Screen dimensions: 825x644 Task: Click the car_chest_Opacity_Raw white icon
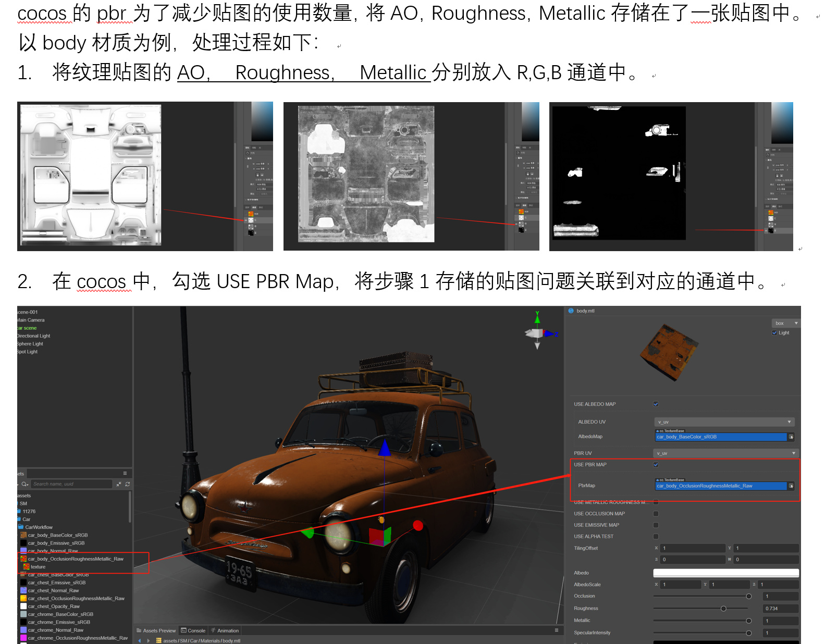click(x=23, y=606)
